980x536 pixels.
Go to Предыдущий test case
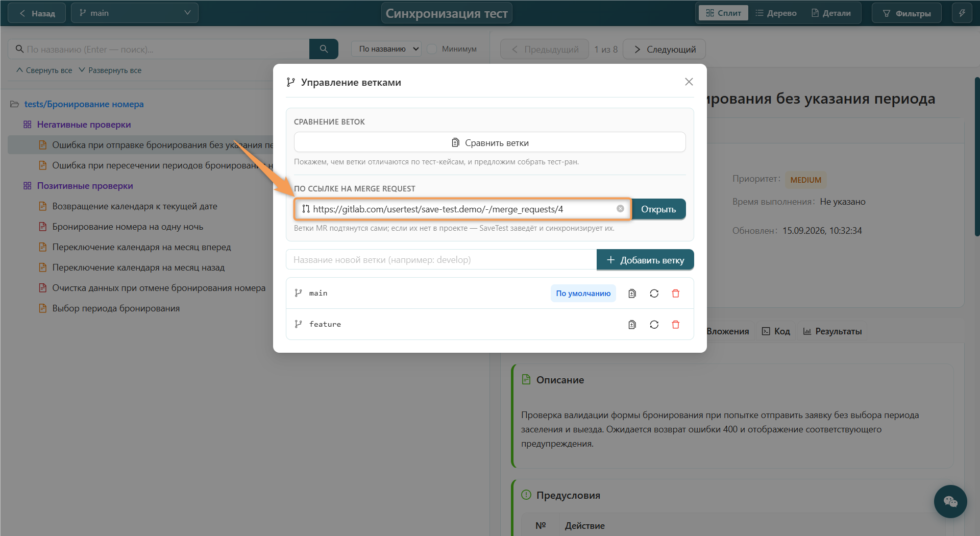pos(545,50)
